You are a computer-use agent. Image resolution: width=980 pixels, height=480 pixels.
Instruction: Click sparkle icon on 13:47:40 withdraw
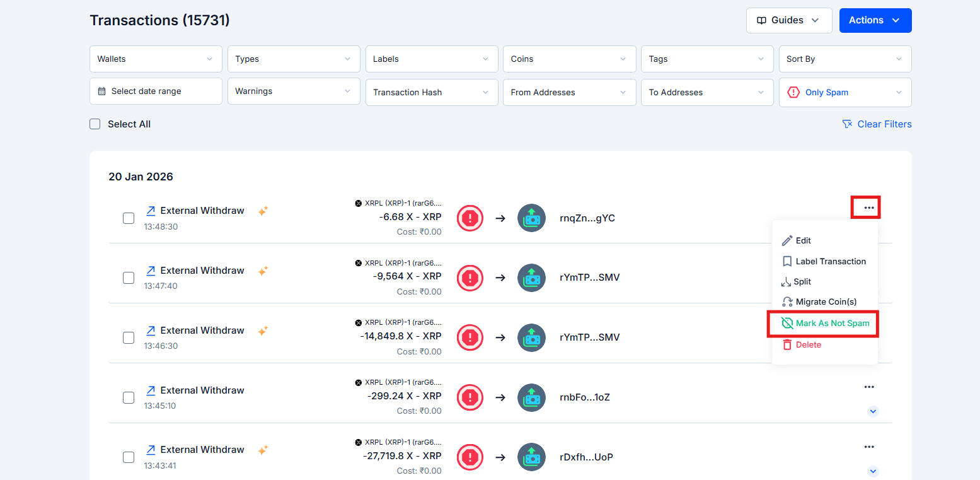coord(263,271)
